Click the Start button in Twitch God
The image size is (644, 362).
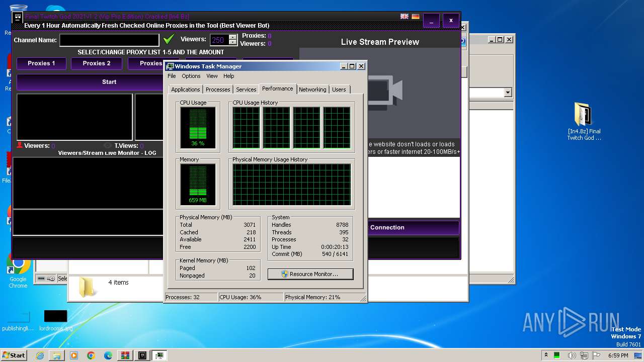pyautogui.click(x=90, y=82)
